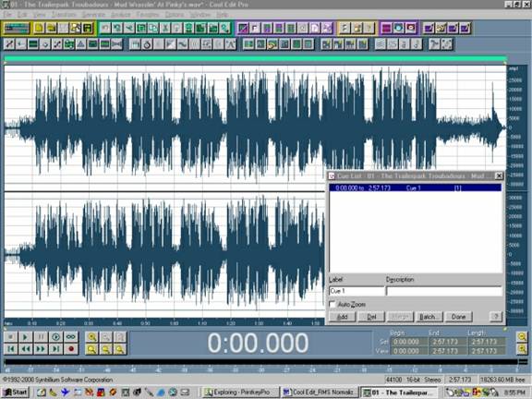The image size is (532, 399).
Task: Click the red circle icon in the purple group
Action: [410, 28]
